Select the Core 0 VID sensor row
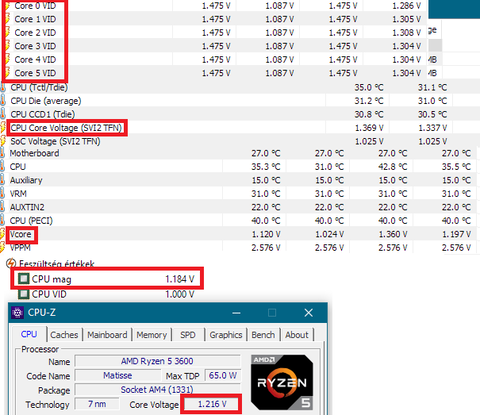 (213, 6)
